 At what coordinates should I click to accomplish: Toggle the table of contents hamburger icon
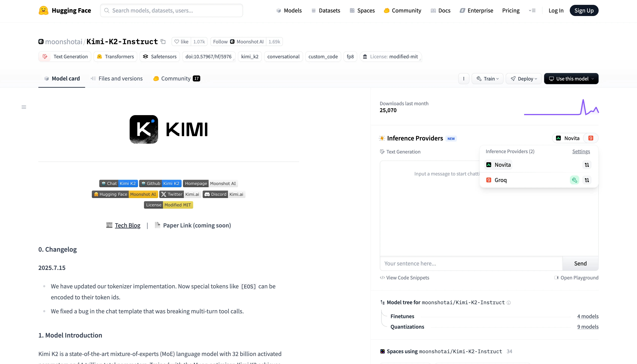[24, 107]
